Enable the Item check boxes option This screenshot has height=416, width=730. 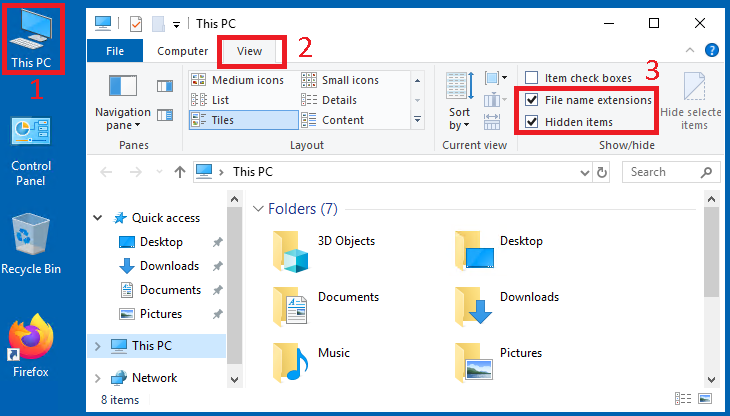coord(532,78)
